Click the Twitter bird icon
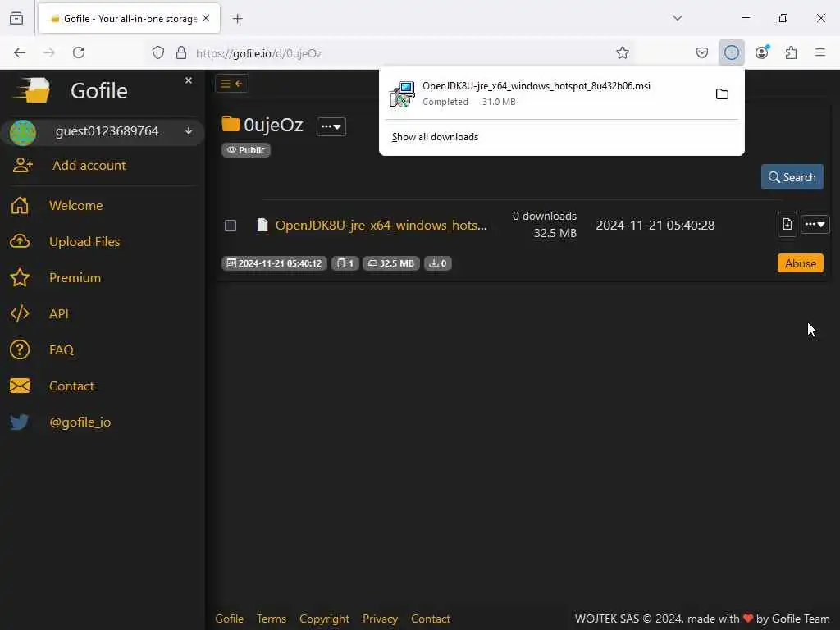The image size is (840, 630). [x=20, y=422]
